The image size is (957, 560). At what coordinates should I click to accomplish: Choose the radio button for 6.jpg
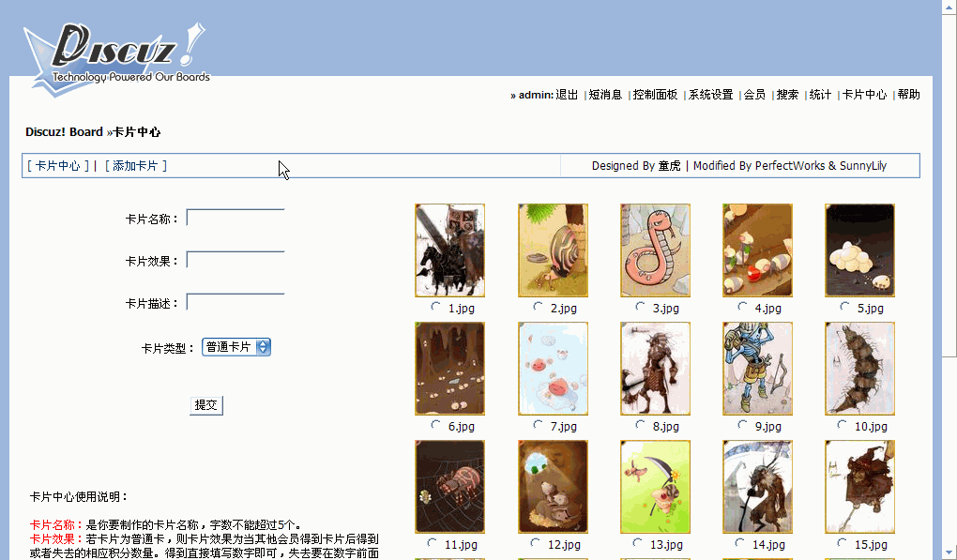(435, 425)
